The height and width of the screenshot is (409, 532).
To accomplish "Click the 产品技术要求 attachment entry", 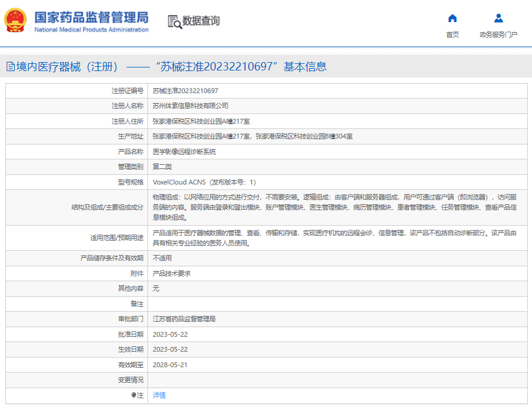I will click(x=172, y=273).
